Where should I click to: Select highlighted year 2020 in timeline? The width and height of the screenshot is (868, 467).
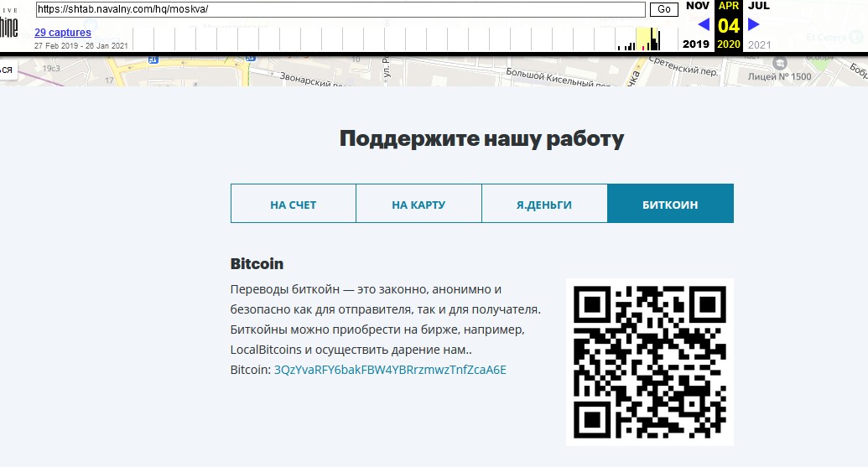coord(729,44)
